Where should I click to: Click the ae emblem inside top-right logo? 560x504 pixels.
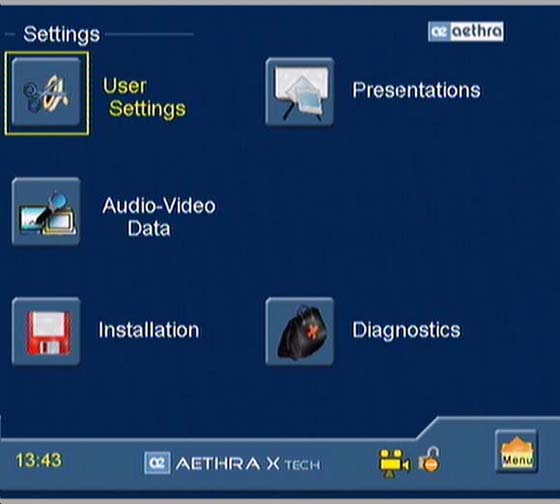(x=439, y=32)
